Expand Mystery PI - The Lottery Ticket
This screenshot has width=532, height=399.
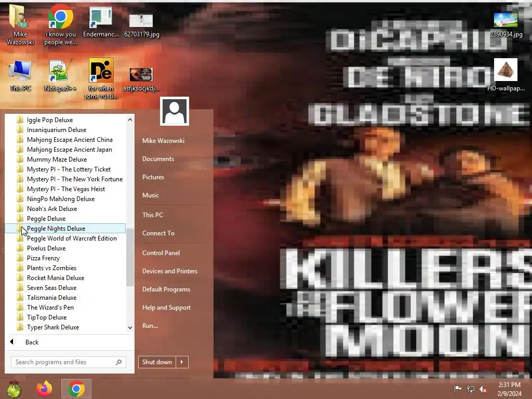click(x=65, y=169)
